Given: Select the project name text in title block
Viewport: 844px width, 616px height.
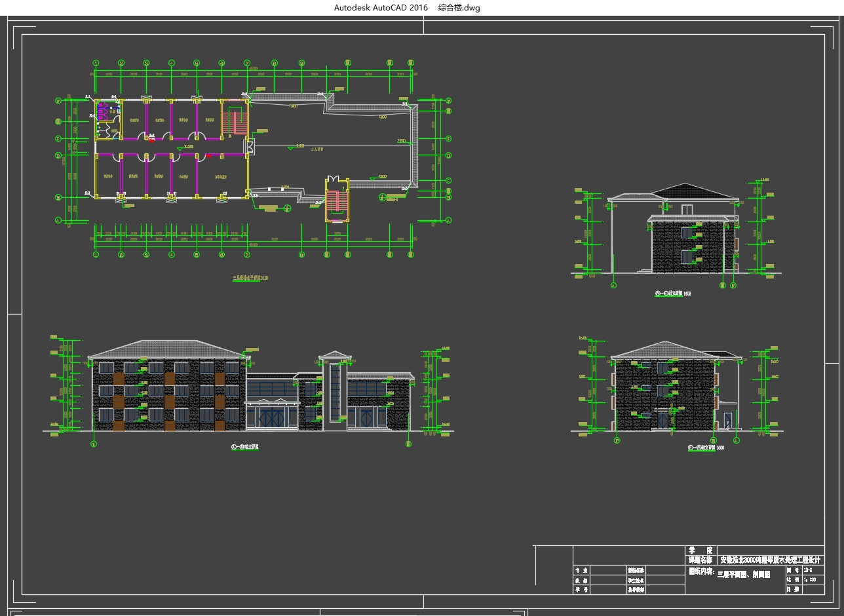Looking at the screenshot, I should click(770, 560).
